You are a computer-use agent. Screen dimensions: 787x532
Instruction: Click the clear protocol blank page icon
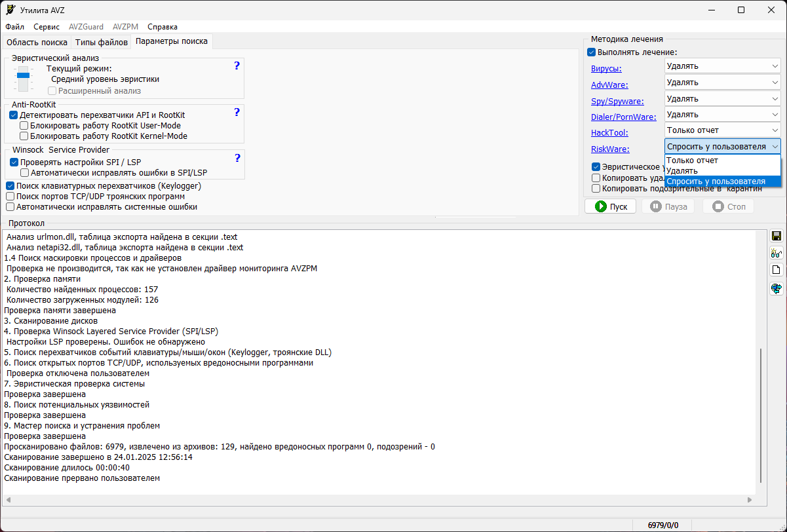click(776, 269)
